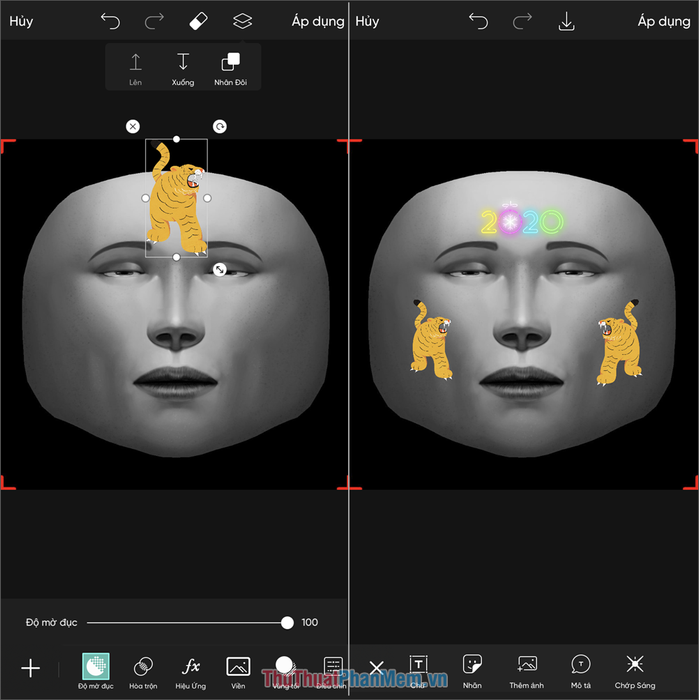Screen dimensions: 699x700
Task: Select the tiger sticker on the left cheek
Action: pos(431,339)
